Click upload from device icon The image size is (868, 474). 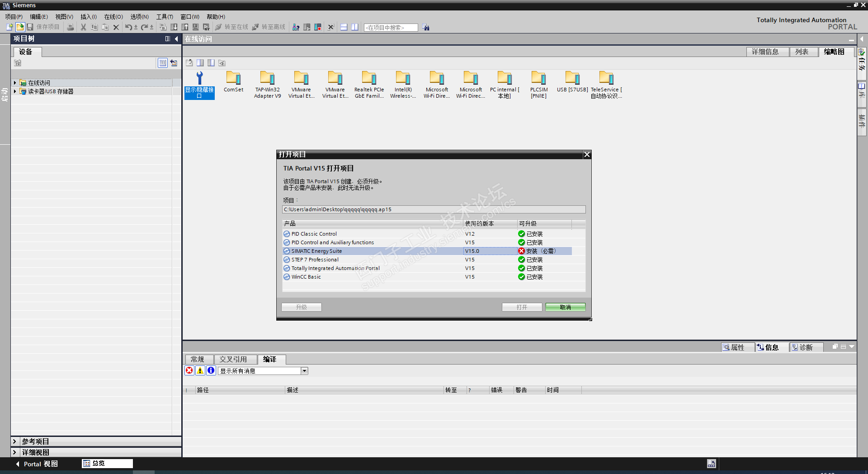point(185,27)
